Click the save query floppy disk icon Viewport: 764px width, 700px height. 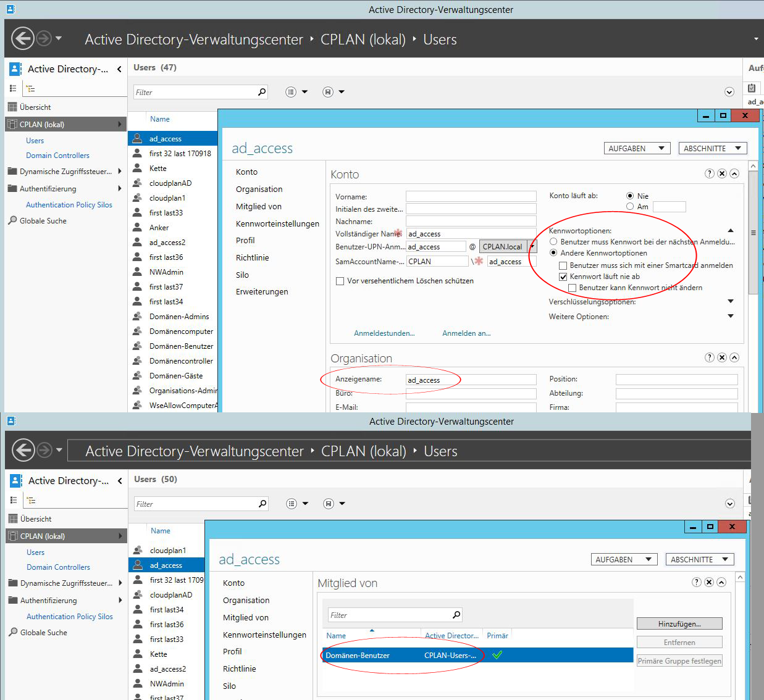(x=329, y=91)
